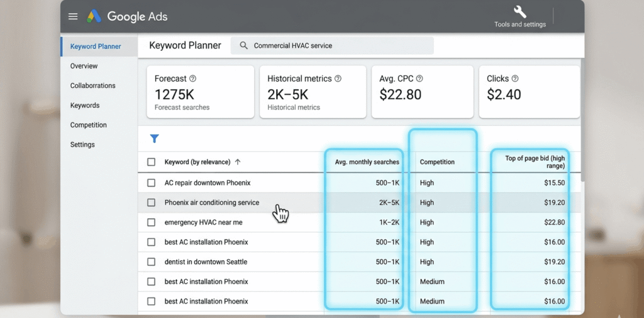This screenshot has height=318, width=644.
Task: Open Settings in sidebar
Action: 82,145
